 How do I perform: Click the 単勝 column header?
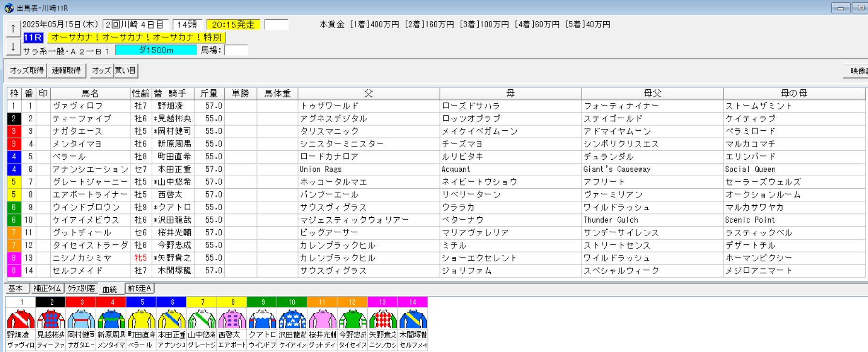click(x=241, y=93)
